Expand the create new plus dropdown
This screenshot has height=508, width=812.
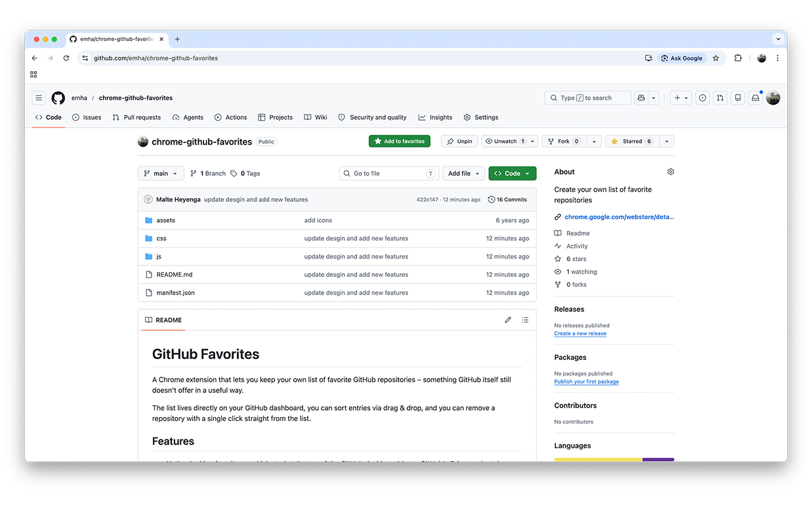[x=681, y=98]
